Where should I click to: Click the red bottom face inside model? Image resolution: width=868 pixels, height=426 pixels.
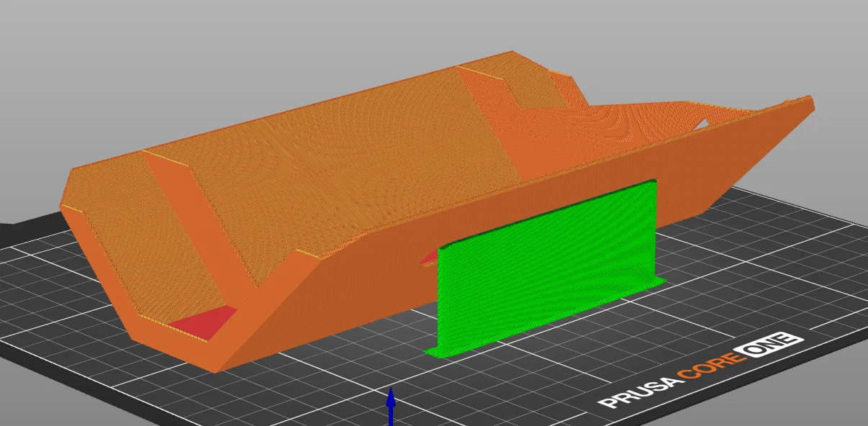(x=205, y=323)
